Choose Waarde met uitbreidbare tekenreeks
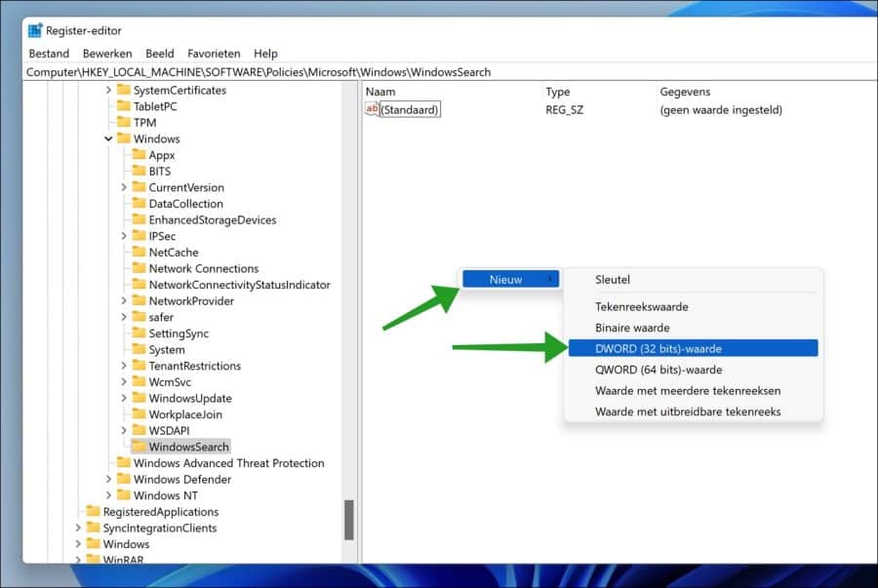 pyautogui.click(x=694, y=412)
